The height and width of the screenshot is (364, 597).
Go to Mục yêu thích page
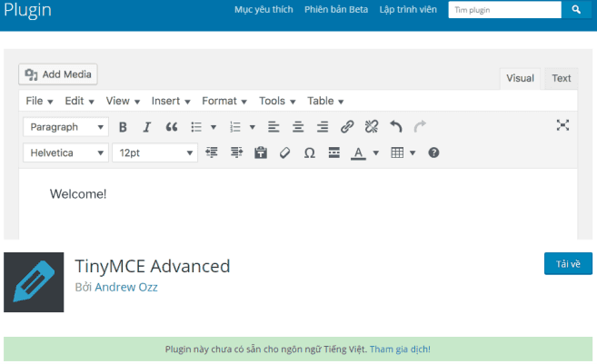(264, 9)
